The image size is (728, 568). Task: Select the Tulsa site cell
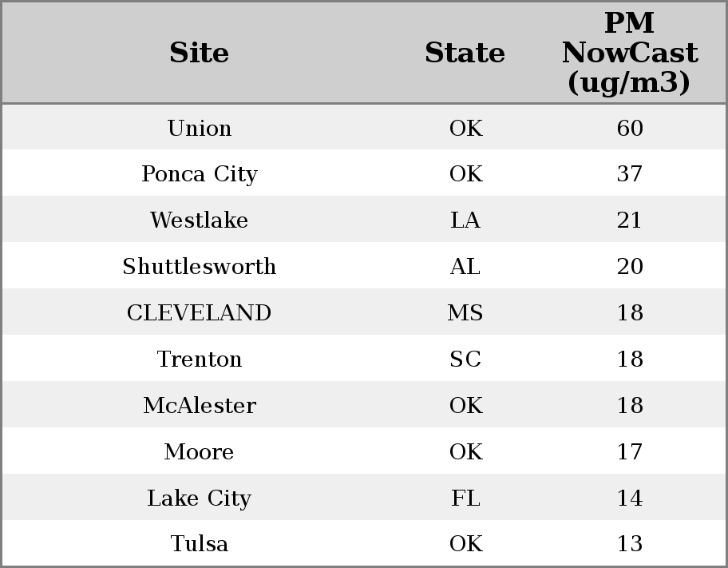200,543
